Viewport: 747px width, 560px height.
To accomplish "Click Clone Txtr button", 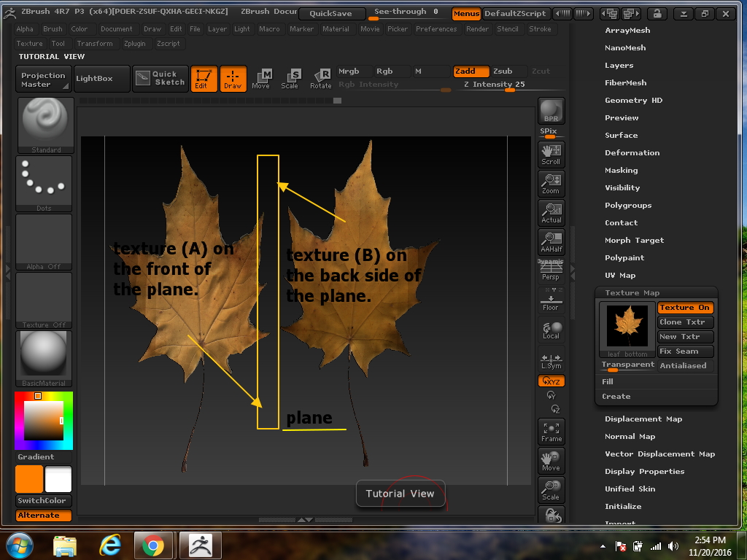I will coord(685,322).
